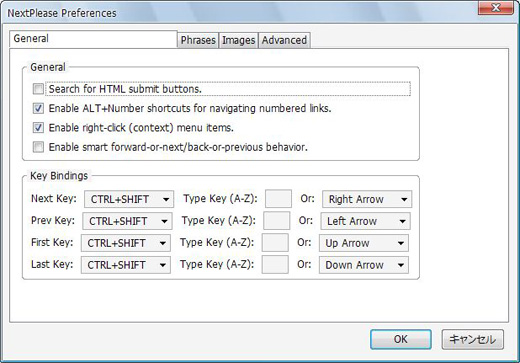The image size is (520, 363).
Task: Enable Search for HTML submit buttons checkbox
Action: 38,89
